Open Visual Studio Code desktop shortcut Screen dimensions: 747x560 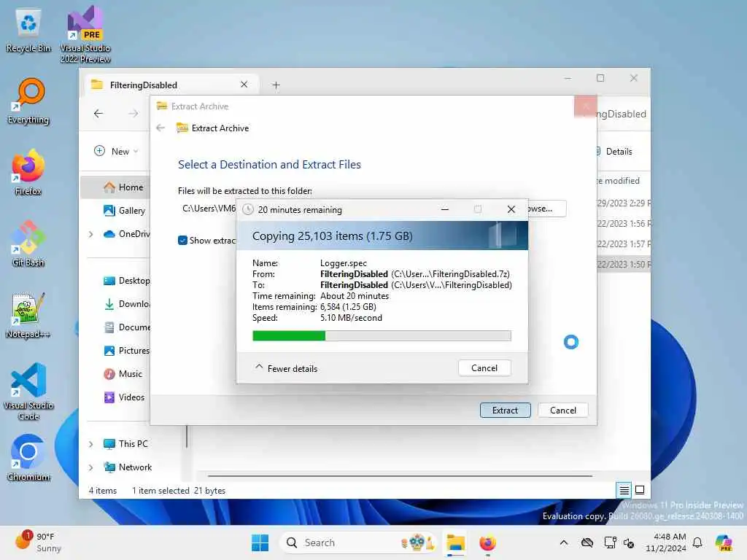click(28, 392)
